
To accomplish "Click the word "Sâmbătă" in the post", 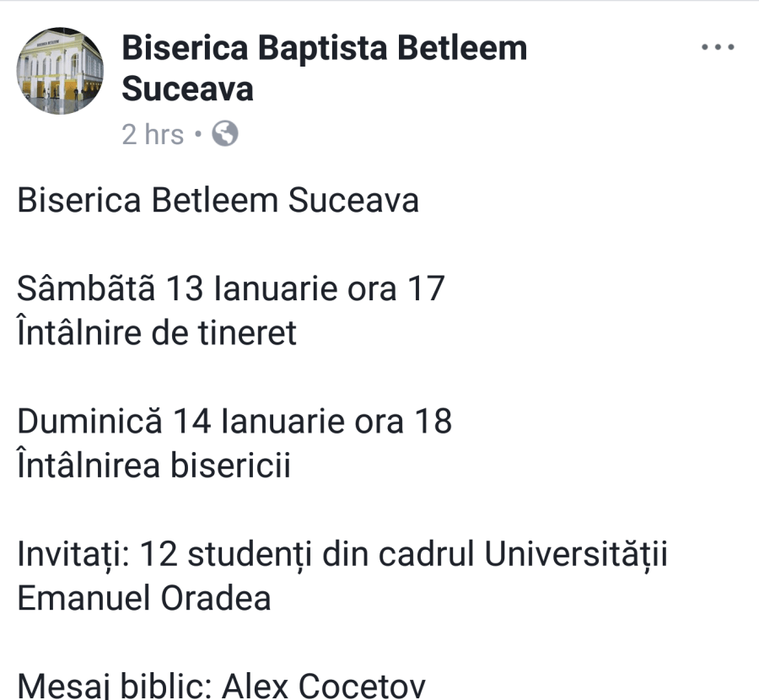I will (86, 288).
